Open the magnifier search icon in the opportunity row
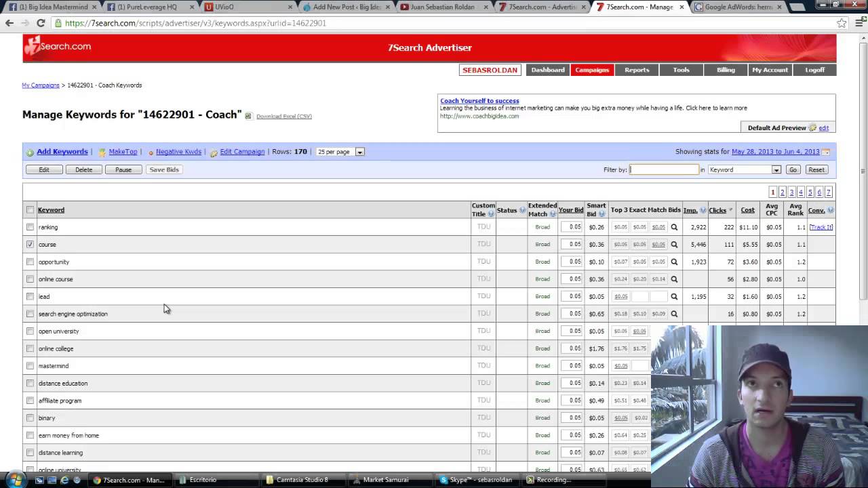The image size is (868, 488). 674,262
